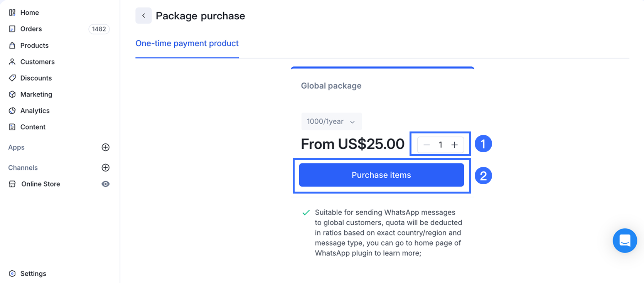Select the One-time payment product tab
The height and width of the screenshot is (283, 644).
point(187,44)
